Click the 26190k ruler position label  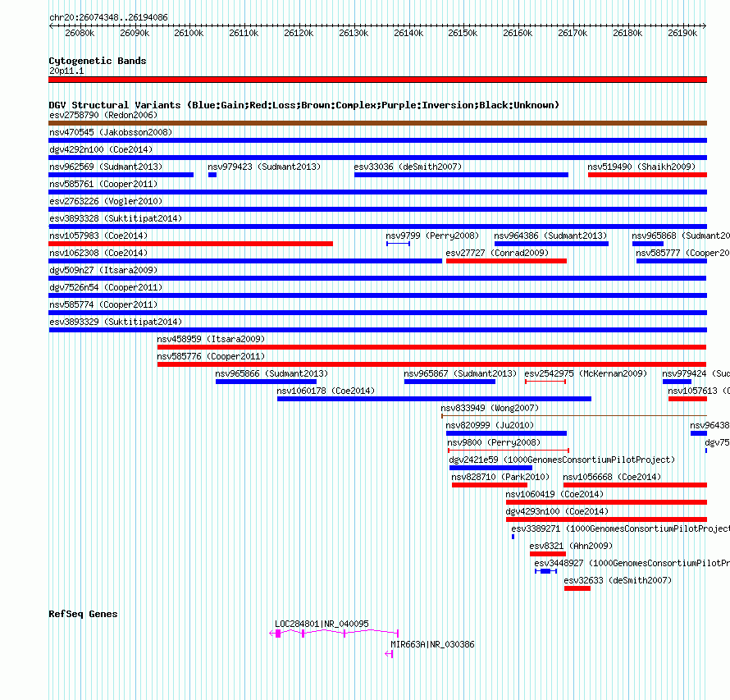coord(682,33)
